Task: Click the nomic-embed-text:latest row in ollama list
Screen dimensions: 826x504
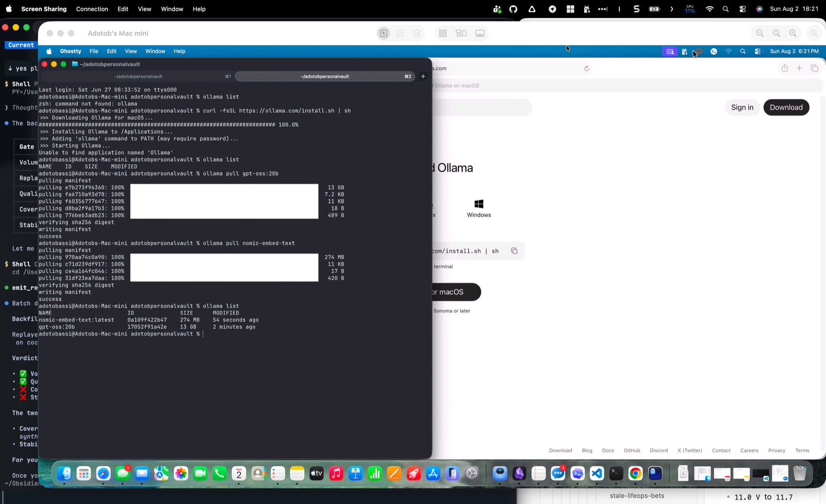Action: tap(149, 320)
